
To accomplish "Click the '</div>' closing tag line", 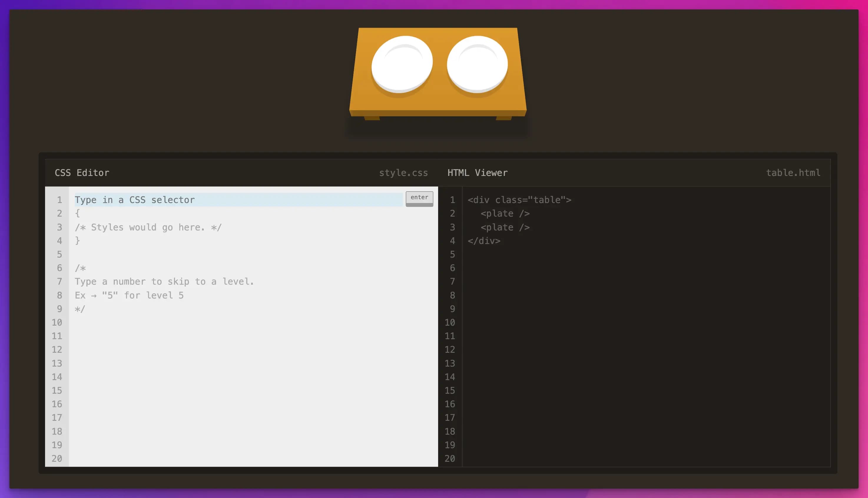I will (x=484, y=241).
